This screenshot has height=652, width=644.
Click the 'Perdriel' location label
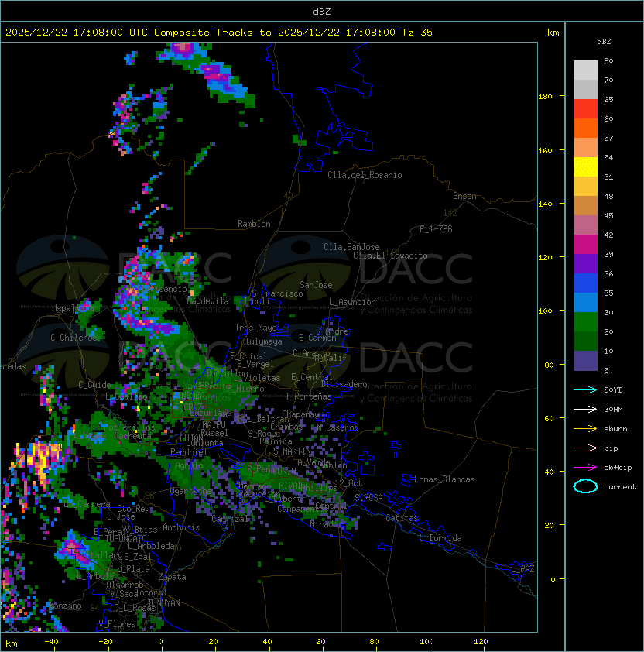(189, 452)
